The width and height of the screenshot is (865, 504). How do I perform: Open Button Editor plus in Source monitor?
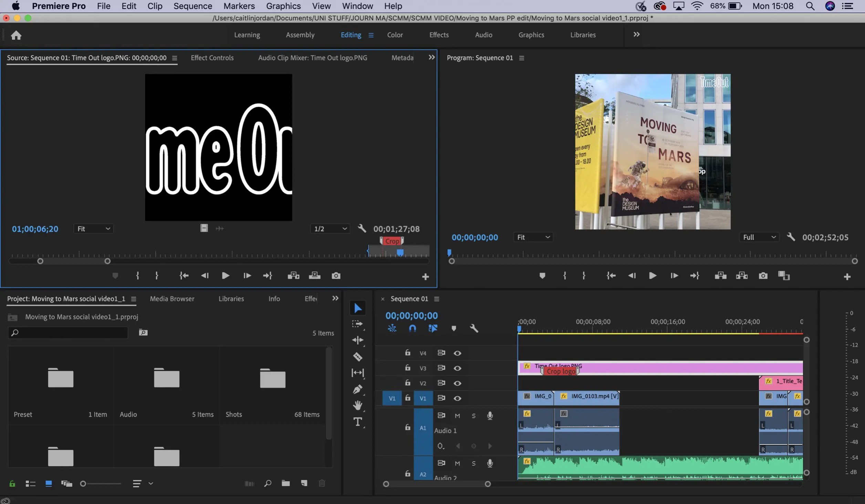[x=425, y=276]
